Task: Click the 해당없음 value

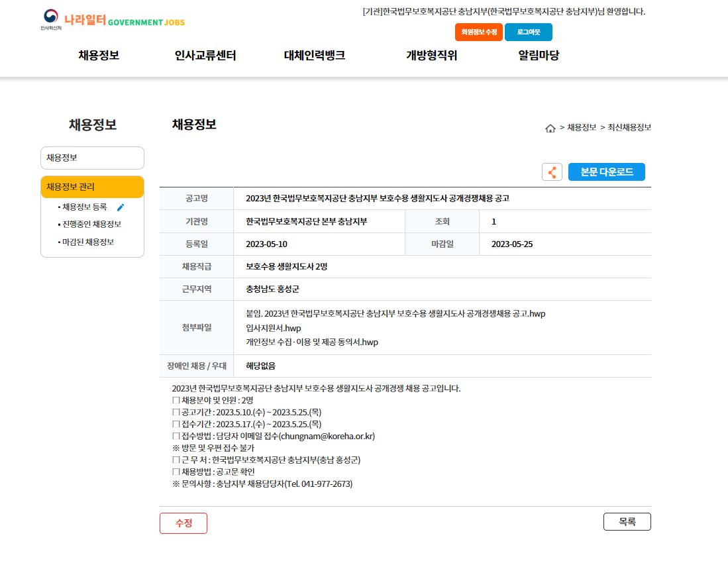Action: point(260,366)
